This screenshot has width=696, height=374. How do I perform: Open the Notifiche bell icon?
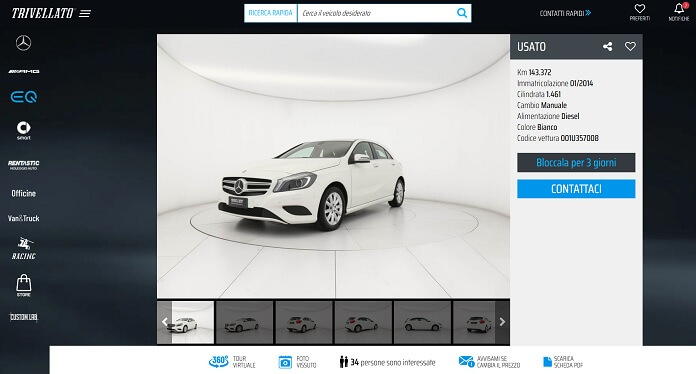point(679,12)
